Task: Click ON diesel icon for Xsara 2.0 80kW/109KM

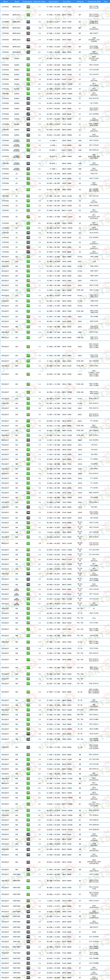Action: (28, 135)
